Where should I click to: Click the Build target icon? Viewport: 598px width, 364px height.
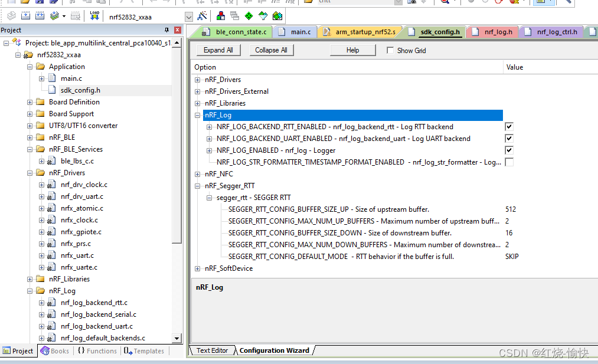click(x=25, y=15)
